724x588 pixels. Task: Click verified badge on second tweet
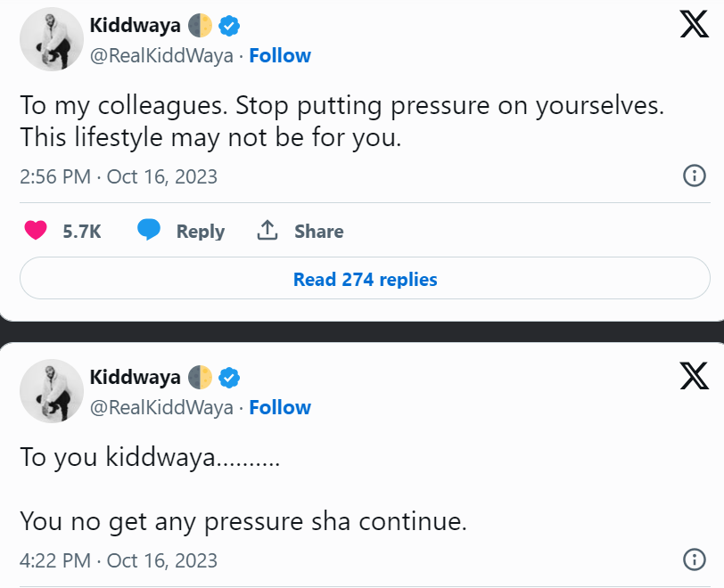pos(229,378)
